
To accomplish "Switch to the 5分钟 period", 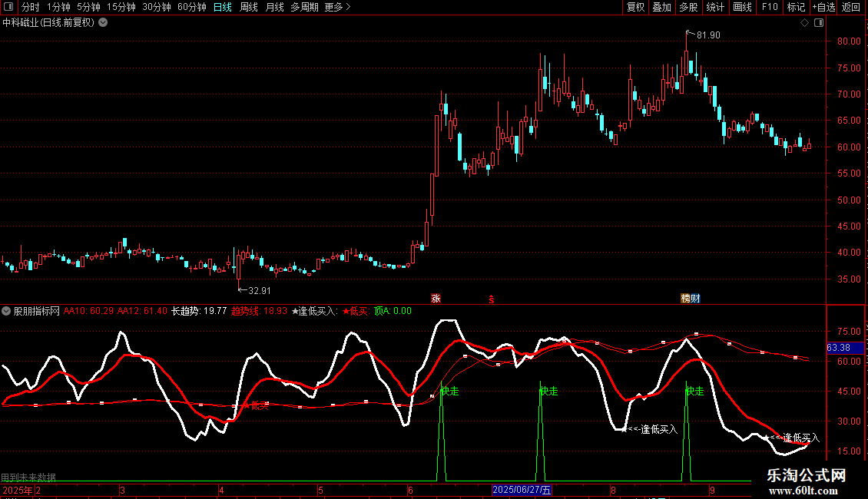I will [x=88, y=7].
